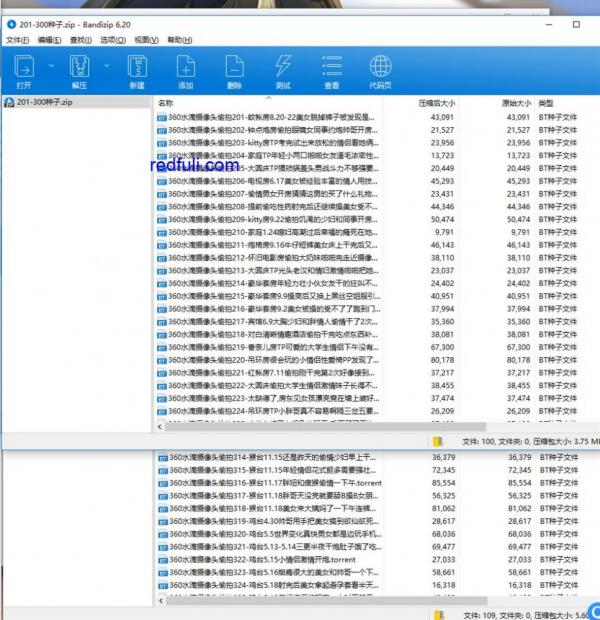The image size is (600, 620).
Task: Open the 查找(I) menu
Action: point(81,40)
